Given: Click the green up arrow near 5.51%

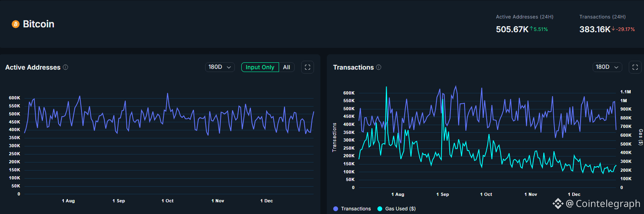Looking at the screenshot, I should [531, 29].
